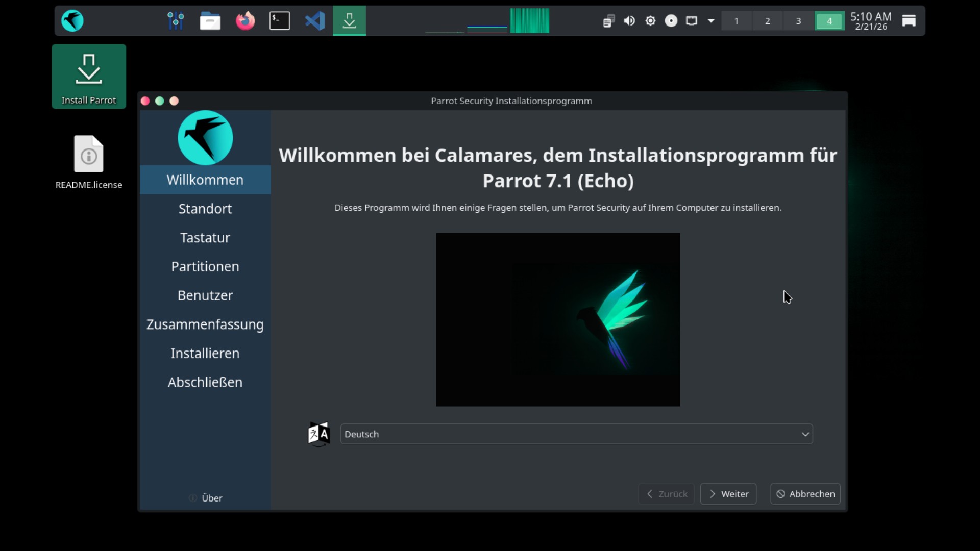Open the mixer settings icon in panel
Image resolution: width=980 pixels, height=551 pixels.
coord(176,21)
